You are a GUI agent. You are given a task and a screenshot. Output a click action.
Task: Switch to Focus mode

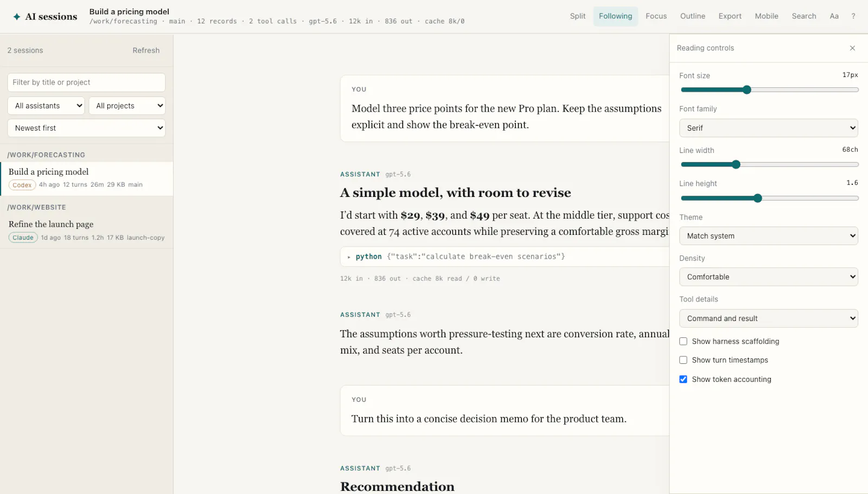(x=656, y=16)
